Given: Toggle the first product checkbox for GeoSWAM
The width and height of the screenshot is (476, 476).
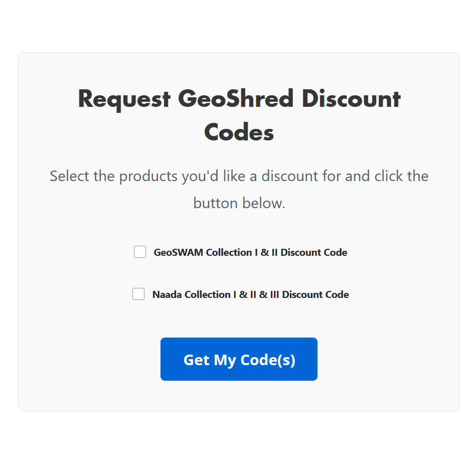Looking at the screenshot, I should 140,252.
